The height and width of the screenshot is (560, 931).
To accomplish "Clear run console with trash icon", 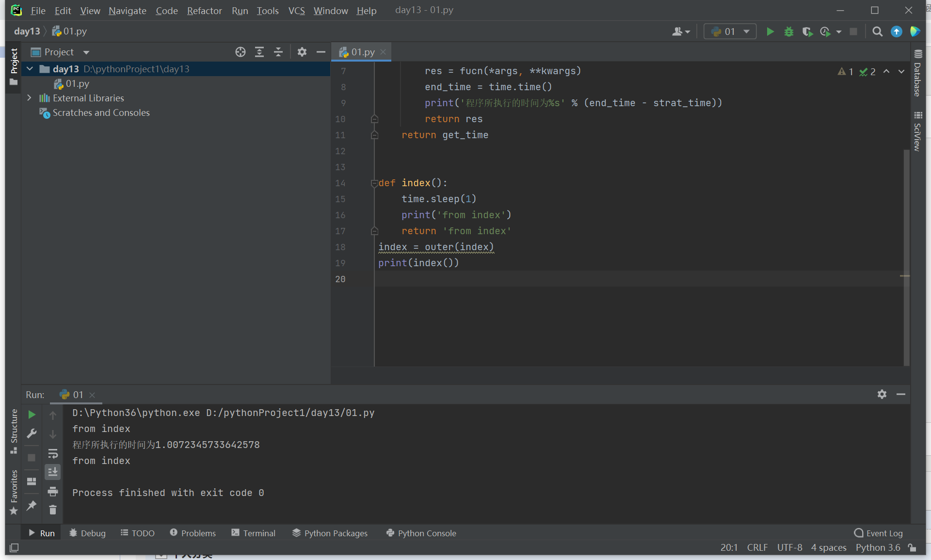I will 53,510.
